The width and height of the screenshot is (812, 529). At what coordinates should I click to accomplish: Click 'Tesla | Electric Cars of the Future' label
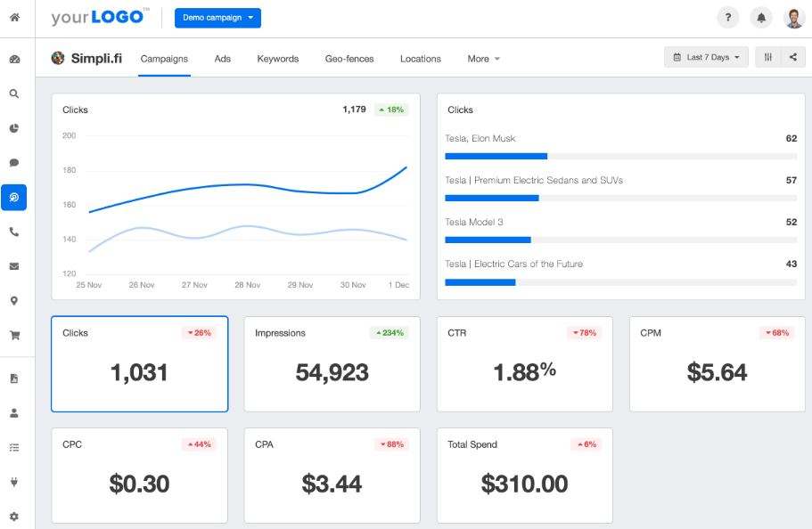click(513, 264)
